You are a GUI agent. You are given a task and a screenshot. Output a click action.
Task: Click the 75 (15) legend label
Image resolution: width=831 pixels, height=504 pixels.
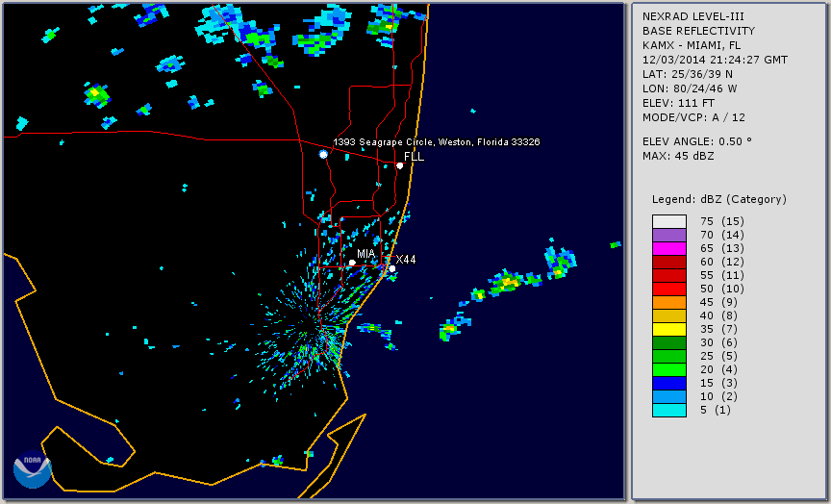point(722,221)
